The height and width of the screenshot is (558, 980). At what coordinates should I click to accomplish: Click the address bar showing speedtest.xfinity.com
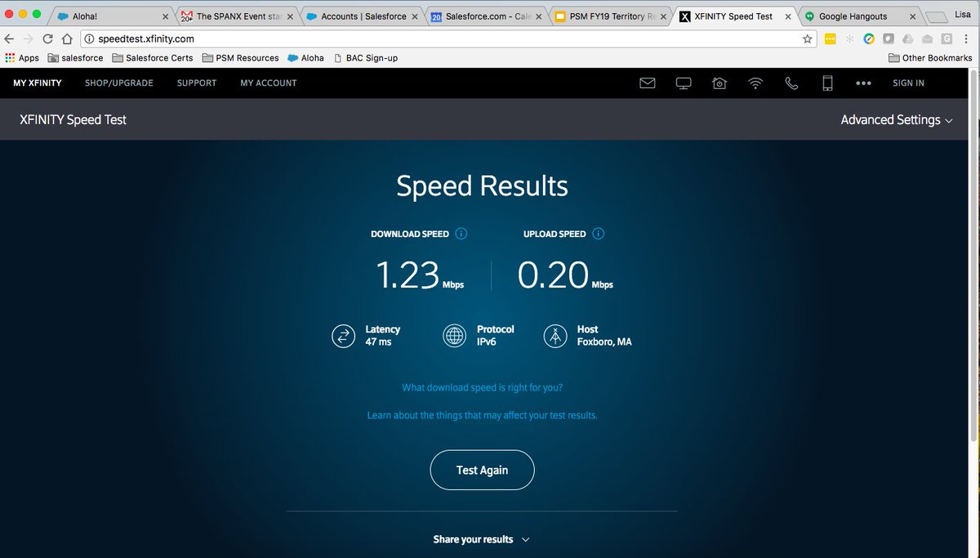pyautogui.click(x=449, y=38)
